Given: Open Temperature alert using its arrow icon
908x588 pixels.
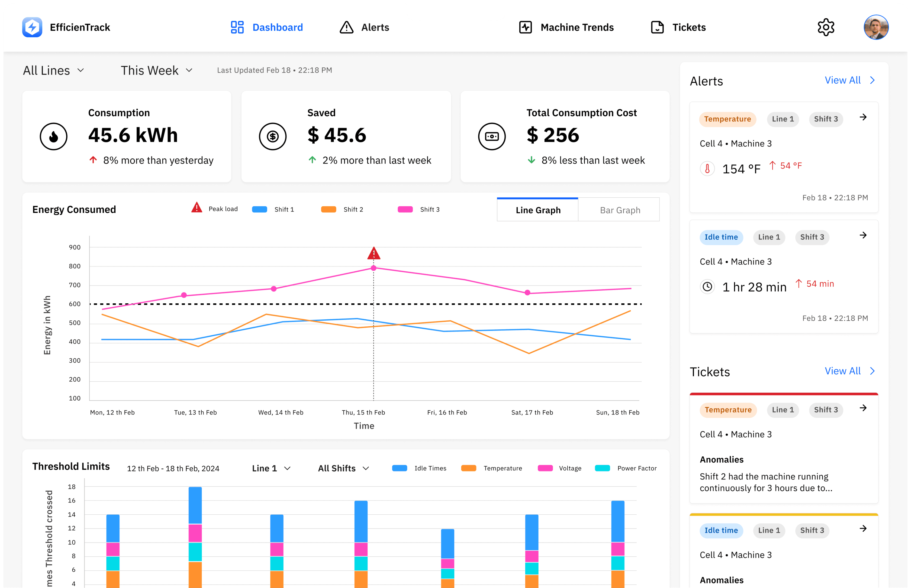Looking at the screenshot, I should [863, 117].
